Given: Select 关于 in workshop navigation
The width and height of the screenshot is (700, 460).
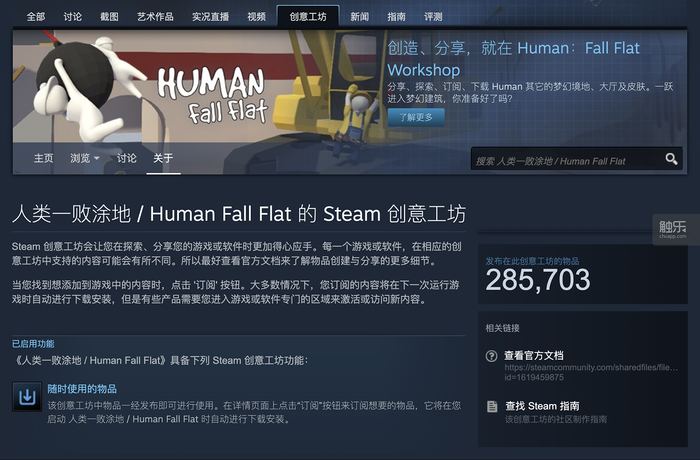Looking at the screenshot, I should [163, 158].
